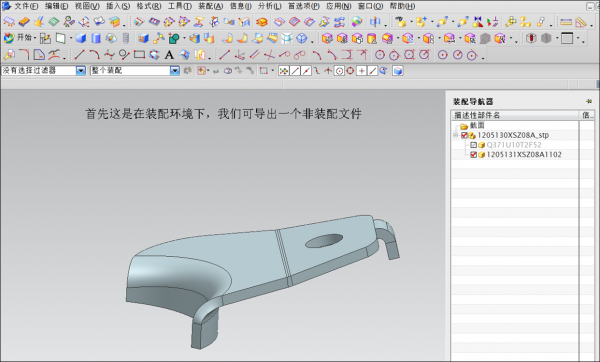Click the Circle tangent-line curve icon
This screenshot has width=600, height=362.
(124, 55)
